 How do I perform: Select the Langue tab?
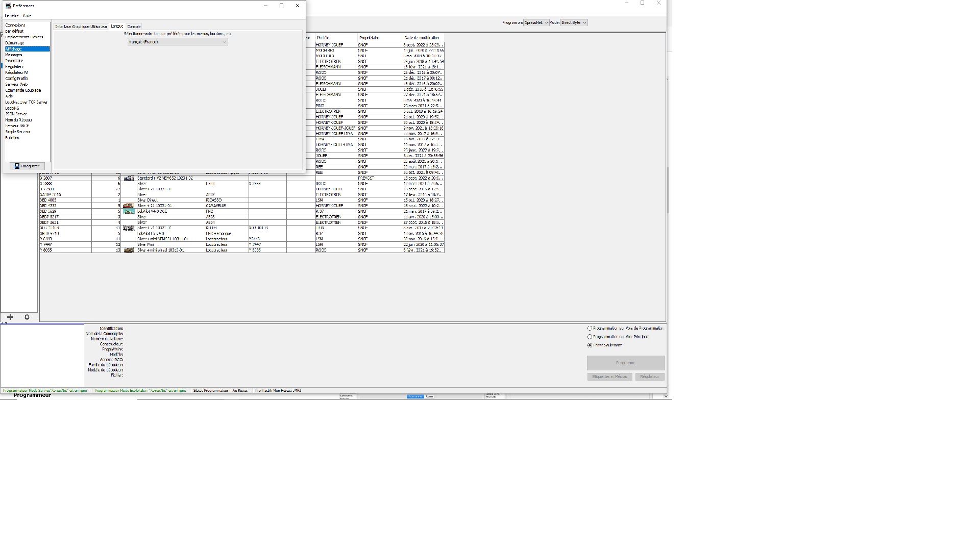(117, 27)
